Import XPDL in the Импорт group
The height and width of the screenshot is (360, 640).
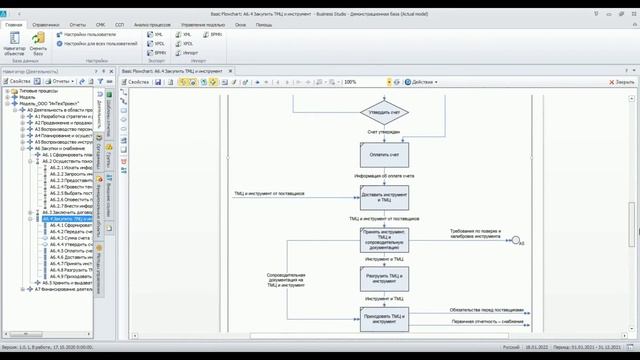(184, 43)
